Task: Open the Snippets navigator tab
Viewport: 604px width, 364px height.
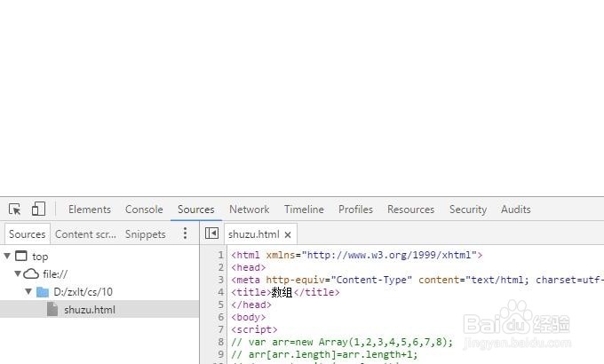Action: coord(145,233)
